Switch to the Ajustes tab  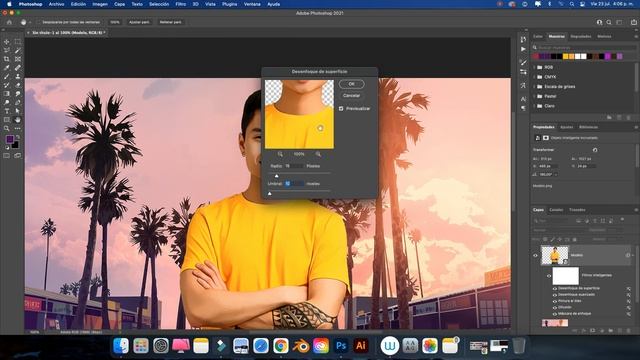coord(566,127)
